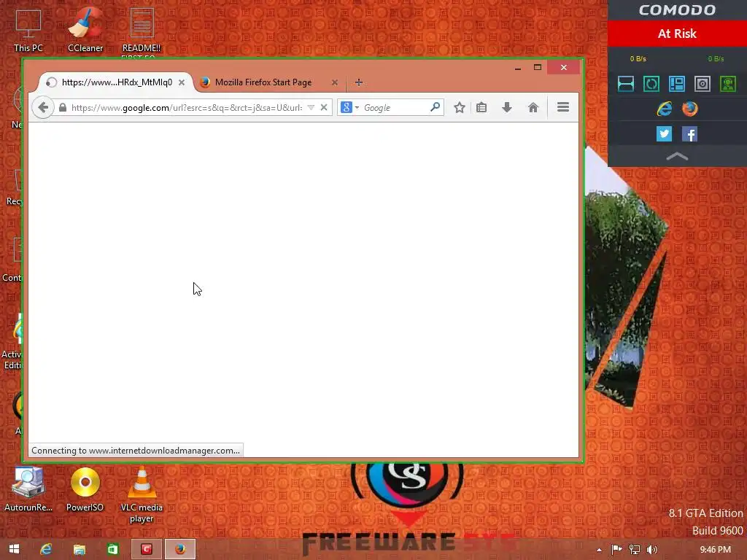The width and height of the screenshot is (747, 560).
Task: Select This PC desktop icon
Action: 28,30
